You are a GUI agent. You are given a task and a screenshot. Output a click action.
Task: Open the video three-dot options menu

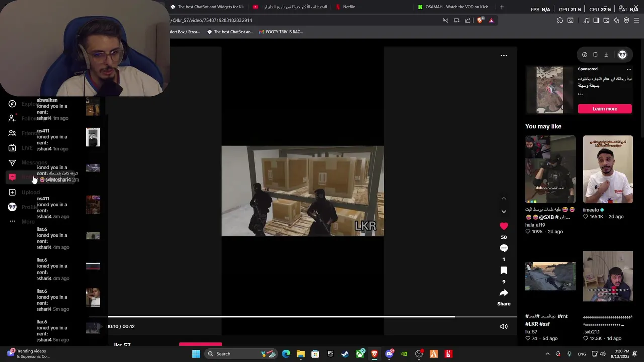[x=504, y=56]
